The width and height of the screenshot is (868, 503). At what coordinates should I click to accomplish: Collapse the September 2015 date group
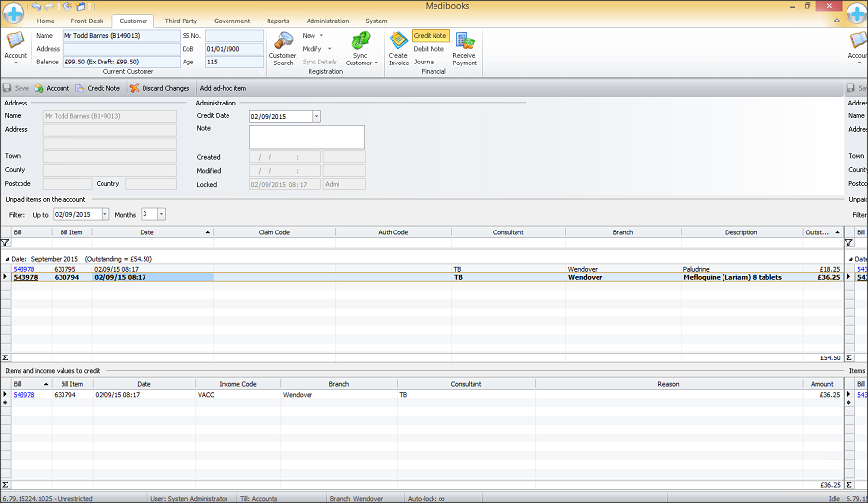(5, 258)
